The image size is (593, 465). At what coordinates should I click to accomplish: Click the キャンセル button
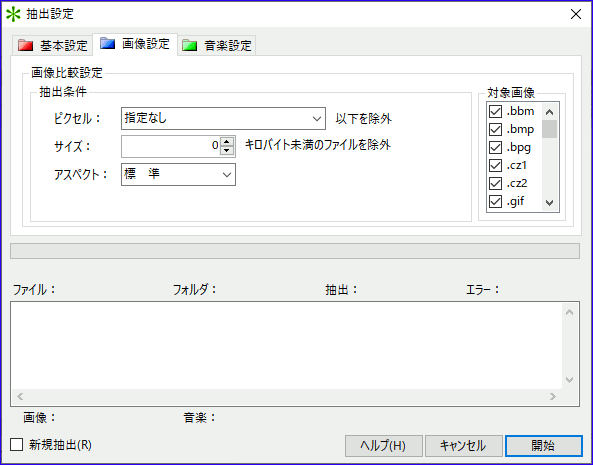coord(463,446)
